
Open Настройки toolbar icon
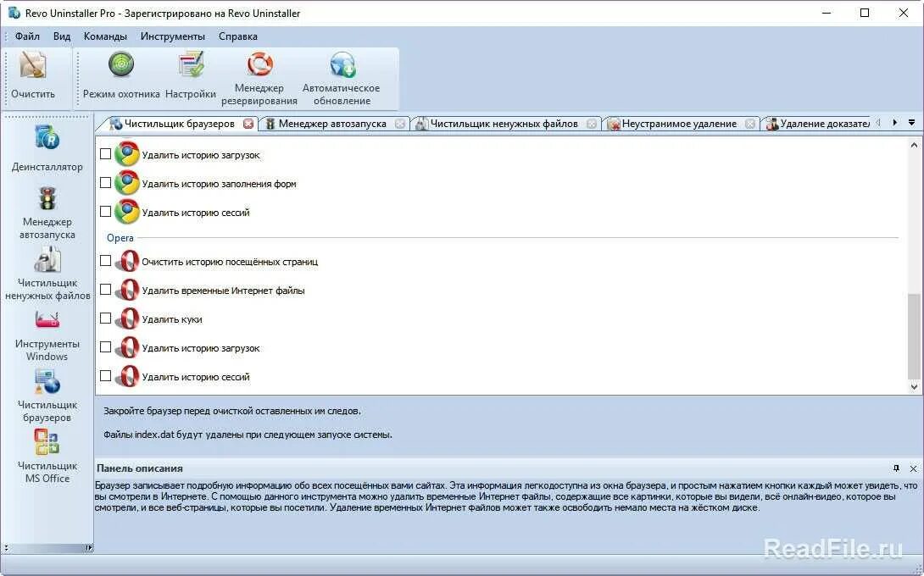coord(191,64)
